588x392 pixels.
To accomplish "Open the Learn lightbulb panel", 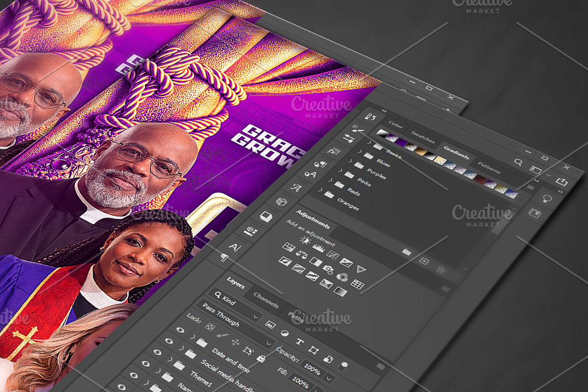I will pyautogui.click(x=547, y=199).
